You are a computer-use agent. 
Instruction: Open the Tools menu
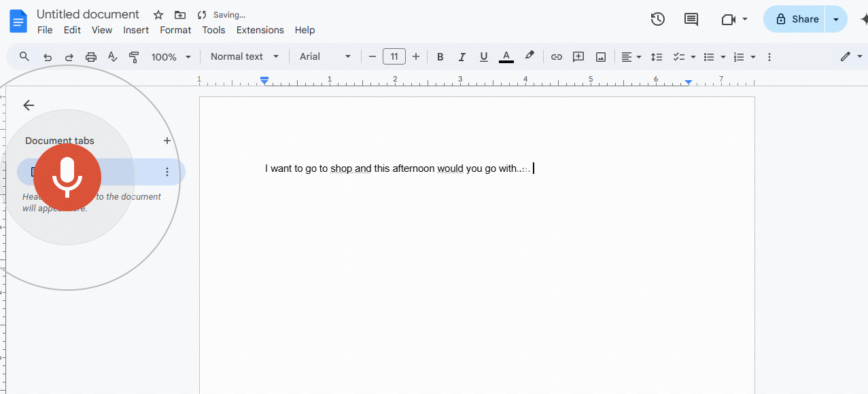213,30
